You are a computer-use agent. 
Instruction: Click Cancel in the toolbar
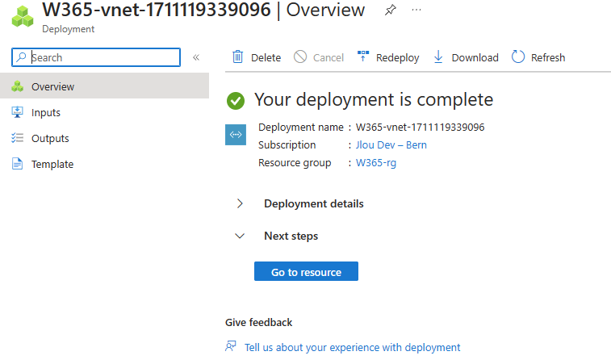point(319,57)
